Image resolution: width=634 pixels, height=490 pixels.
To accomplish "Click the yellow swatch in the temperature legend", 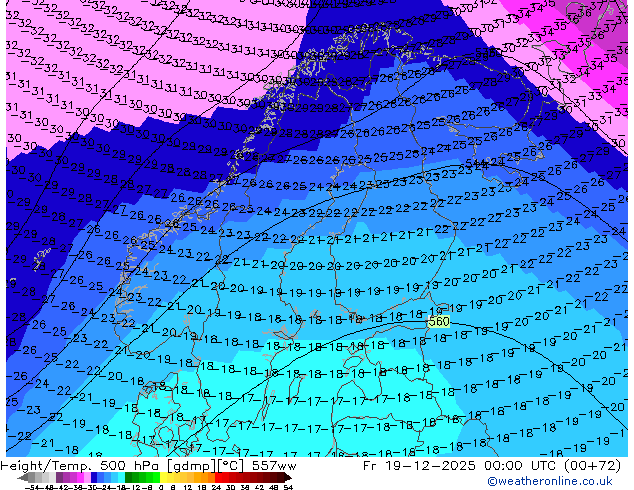I will tap(163, 477).
